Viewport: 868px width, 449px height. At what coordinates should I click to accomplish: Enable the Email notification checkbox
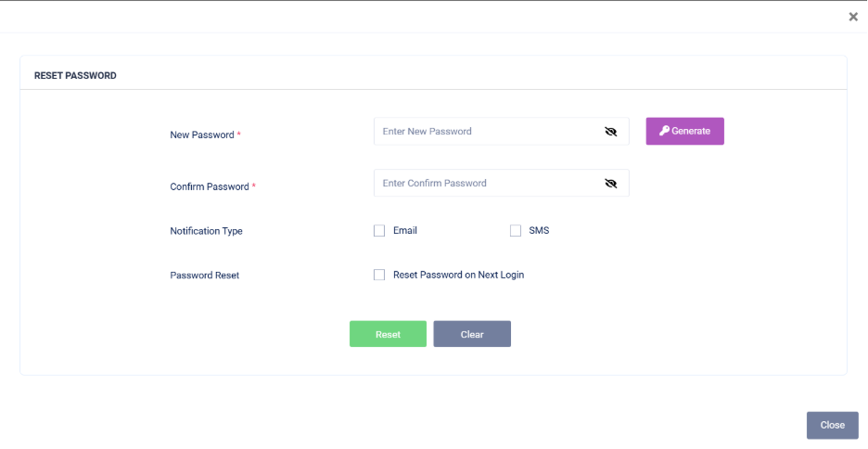[379, 231]
